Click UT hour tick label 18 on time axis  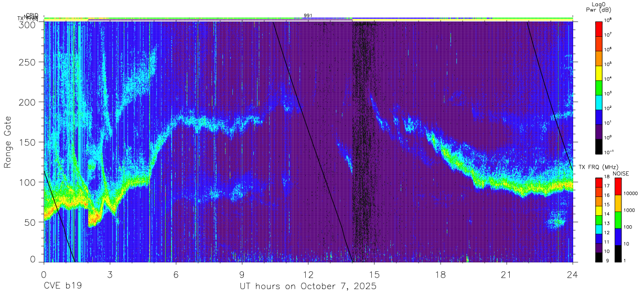point(440,274)
